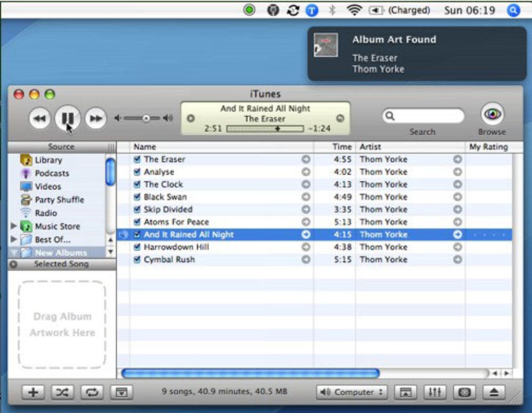The height and width of the screenshot is (413, 532).
Task: Expand the Music Store source item
Action: click(14, 226)
